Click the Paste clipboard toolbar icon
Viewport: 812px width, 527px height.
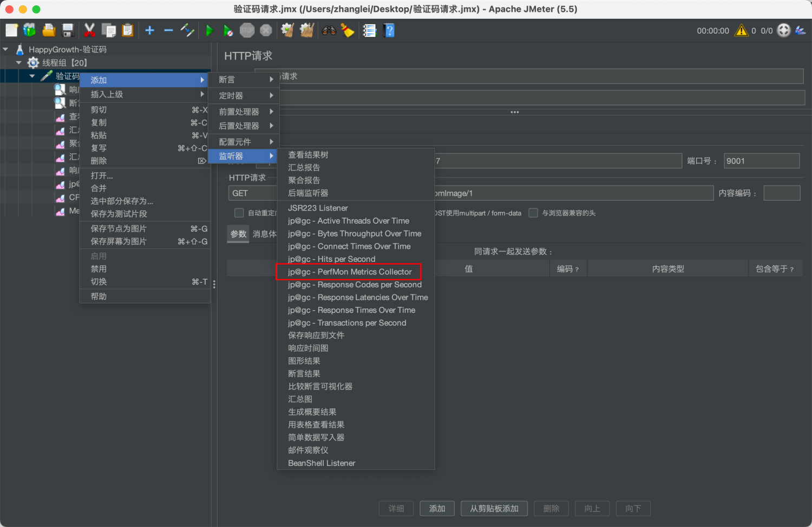[x=128, y=30]
